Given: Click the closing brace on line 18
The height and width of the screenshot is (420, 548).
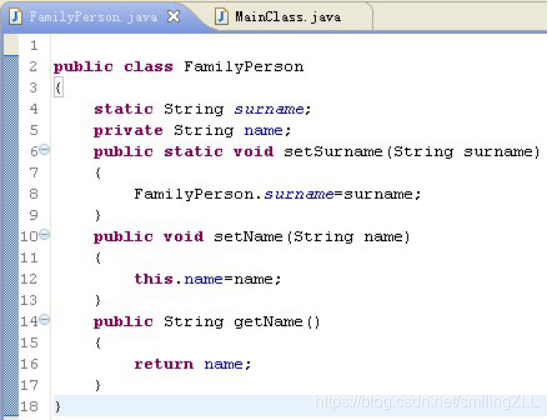Looking at the screenshot, I should click(58, 407).
